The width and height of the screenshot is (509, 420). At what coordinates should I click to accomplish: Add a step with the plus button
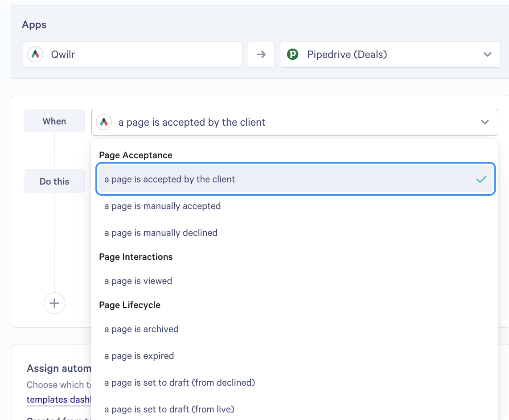[x=54, y=303]
